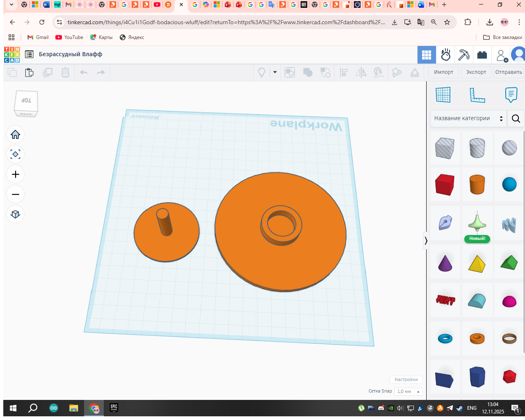Open the Настройки settings button
Image resolution: width=525 pixels, height=420 pixels.
coord(406,379)
